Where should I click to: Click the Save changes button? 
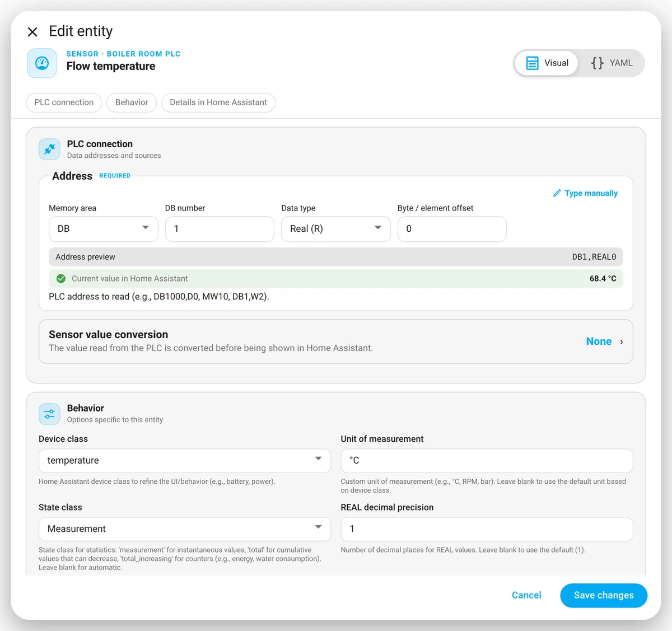604,595
